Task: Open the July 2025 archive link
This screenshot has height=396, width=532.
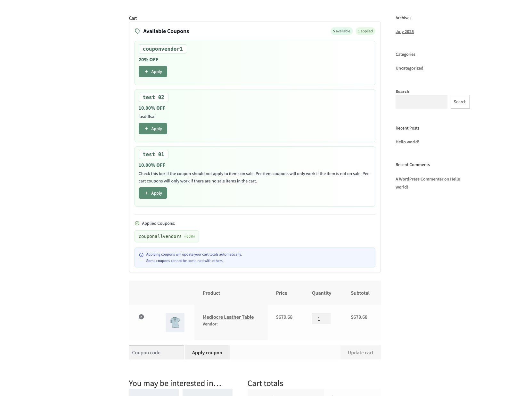Action: click(x=405, y=31)
